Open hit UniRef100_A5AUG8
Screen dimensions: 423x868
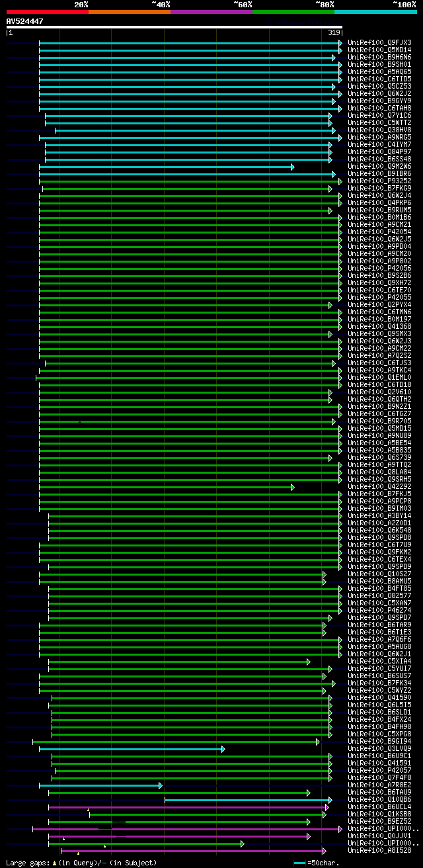(x=380, y=646)
